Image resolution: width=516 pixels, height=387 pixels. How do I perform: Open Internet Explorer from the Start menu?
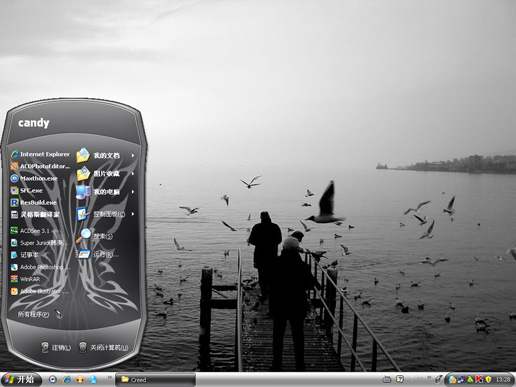[x=40, y=154]
